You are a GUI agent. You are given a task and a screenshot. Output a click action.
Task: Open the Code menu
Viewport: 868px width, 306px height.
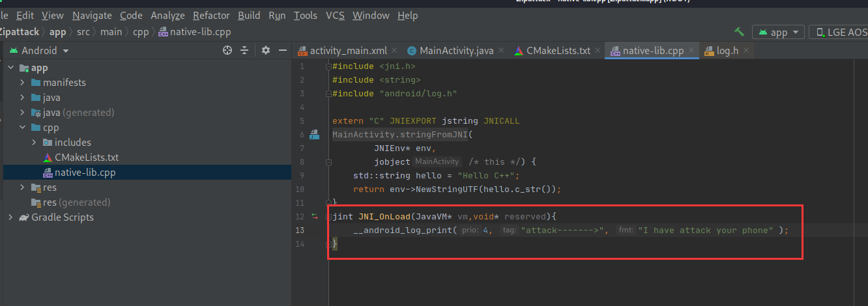131,15
